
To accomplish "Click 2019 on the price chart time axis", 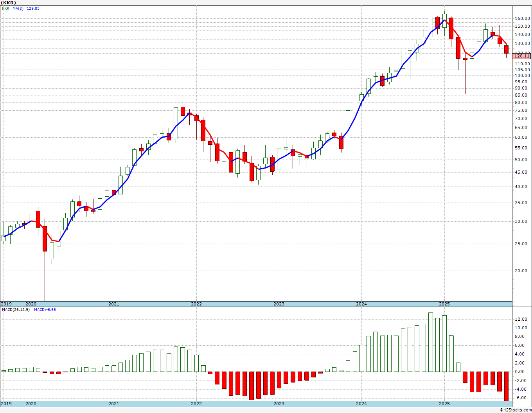I will point(6,304).
